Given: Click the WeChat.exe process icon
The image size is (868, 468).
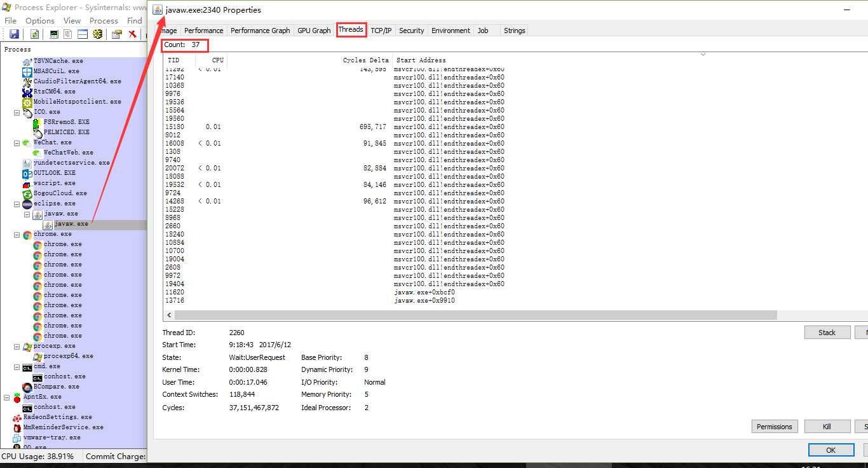Looking at the screenshot, I should click(x=27, y=142).
